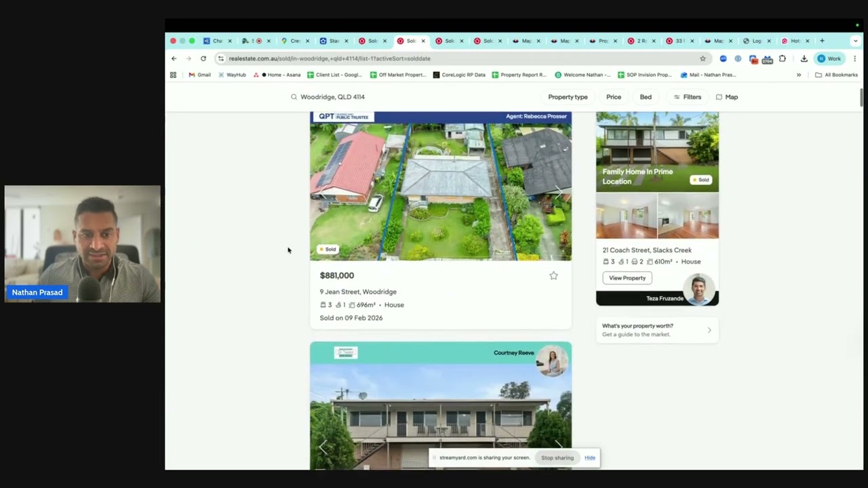
Task: Click the Woodridge, QLD 4114 search box
Action: [x=332, y=97]
